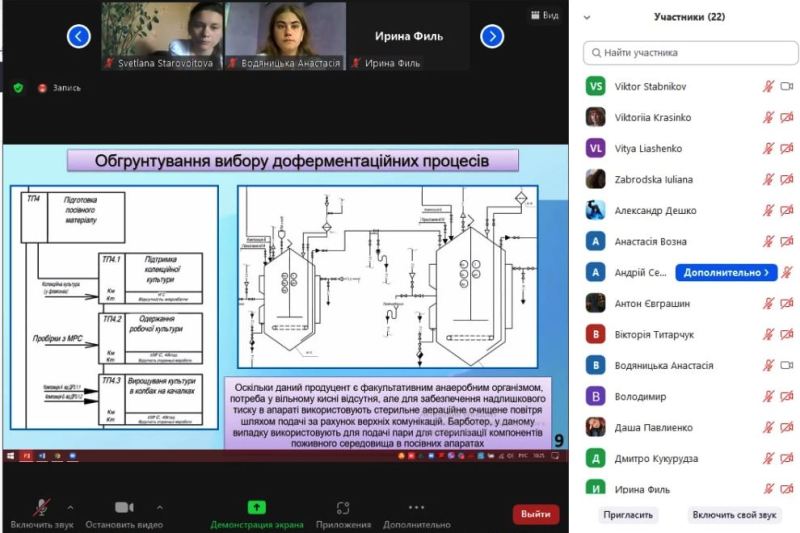Click Даша Павлиенко profile photo avatar
The width and height of the screenshot is (800, 533).
(595, 427)
